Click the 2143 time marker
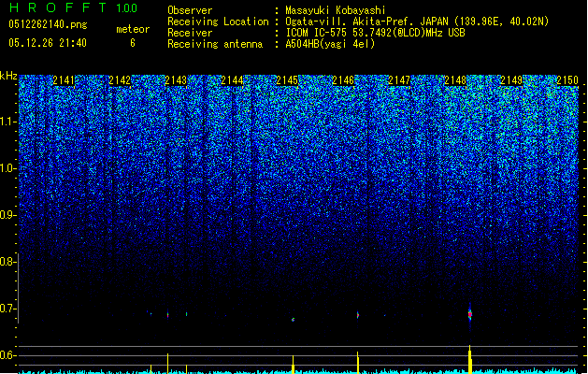The image size is (588, 374). tap(176, 80)
